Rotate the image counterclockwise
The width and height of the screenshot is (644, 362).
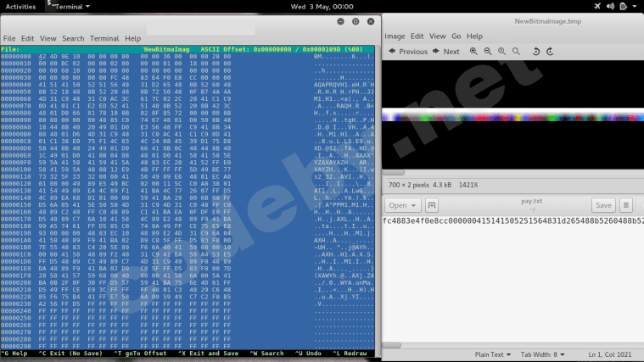tap(536, 52)
